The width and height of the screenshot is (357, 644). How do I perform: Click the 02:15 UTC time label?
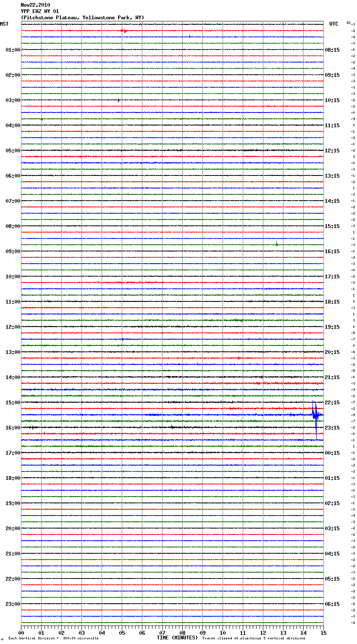click(x=332, y=503)
